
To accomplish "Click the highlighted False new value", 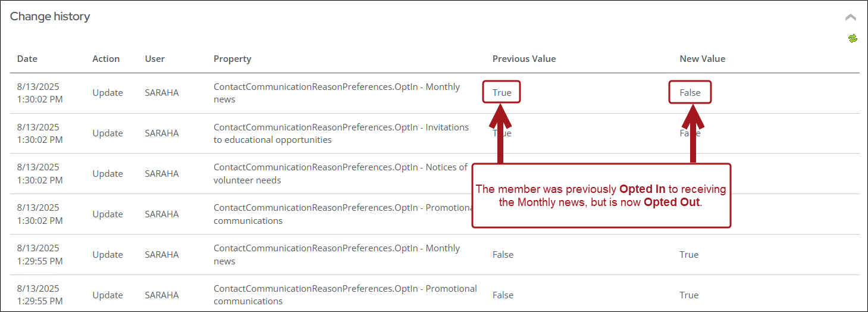I will pos(690,92).
